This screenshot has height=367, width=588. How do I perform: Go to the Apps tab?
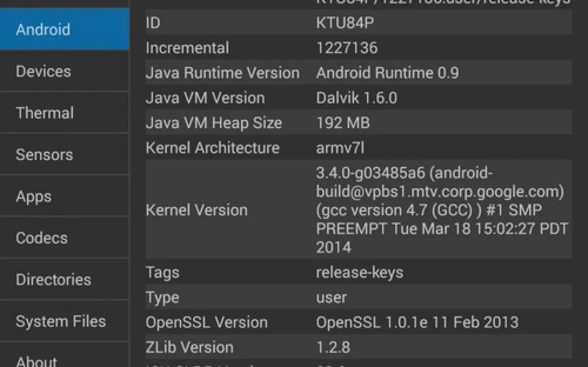coord(64,196)
